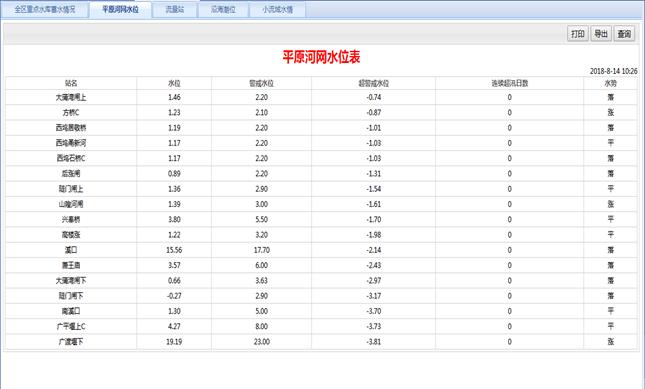Click water level value 1.19

pos(174,128)
